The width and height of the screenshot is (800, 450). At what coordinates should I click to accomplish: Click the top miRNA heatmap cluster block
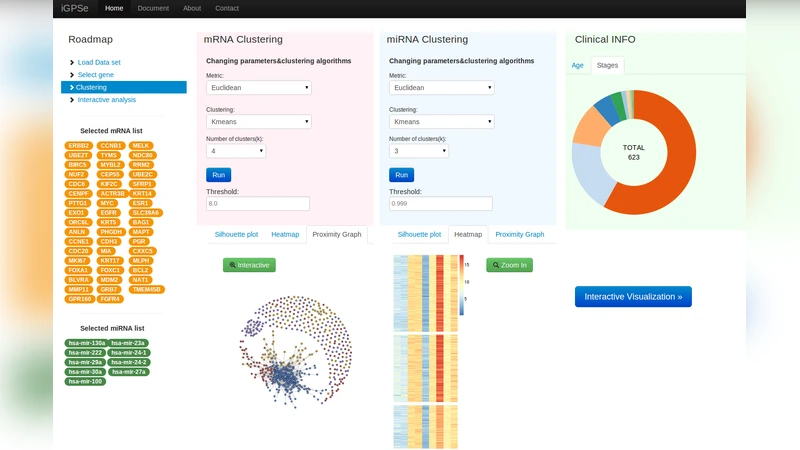pyautogui.click(x=426, y=293)
